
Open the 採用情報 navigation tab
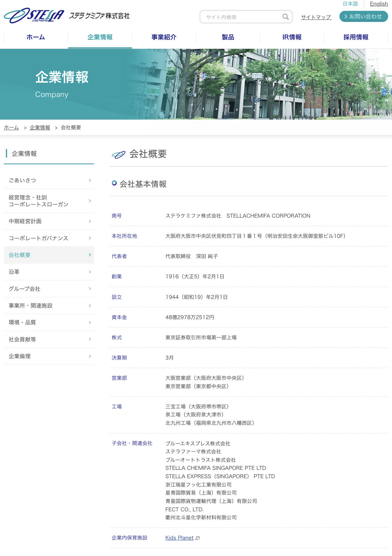click(356, 37)
